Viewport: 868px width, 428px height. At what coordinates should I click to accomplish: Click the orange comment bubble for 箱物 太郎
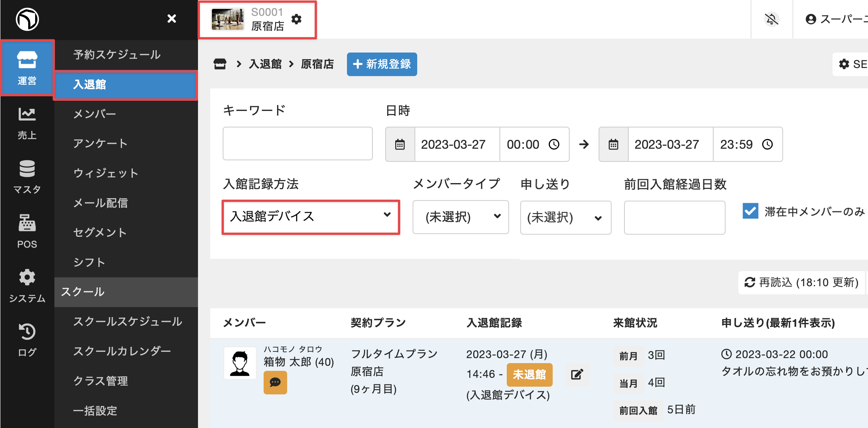(275, 382)
